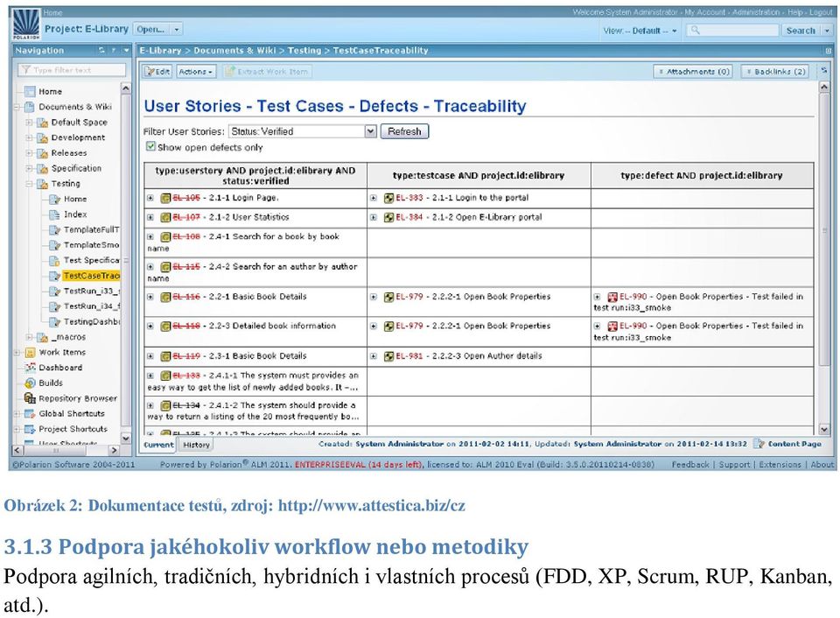Expand the EL-981 test case row
840x618 pixels.
(374, 356)
